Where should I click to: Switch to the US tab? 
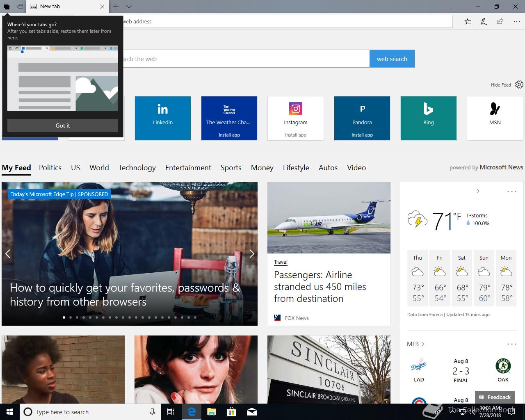point(75,168)
